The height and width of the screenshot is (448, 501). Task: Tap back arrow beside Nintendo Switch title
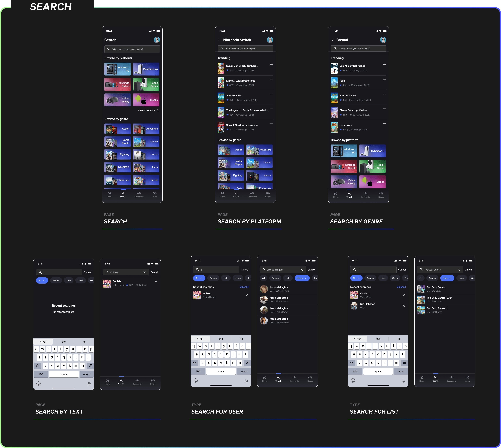[219, 40]
